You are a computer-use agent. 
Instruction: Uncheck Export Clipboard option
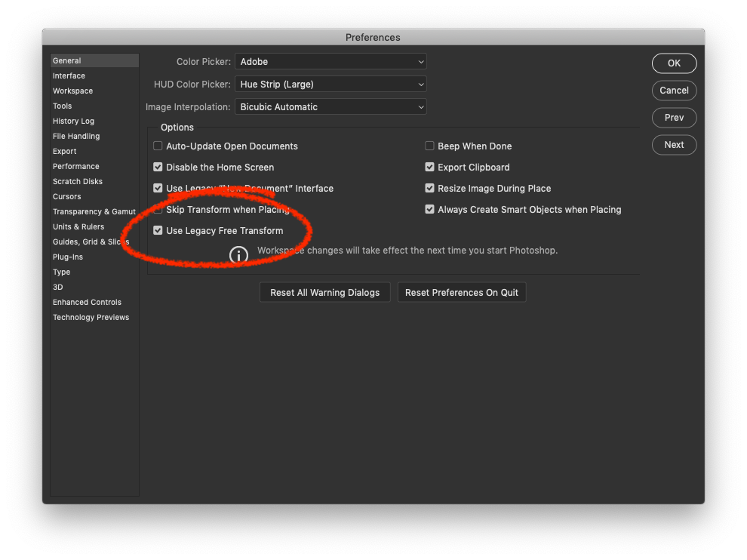[430, 168]
